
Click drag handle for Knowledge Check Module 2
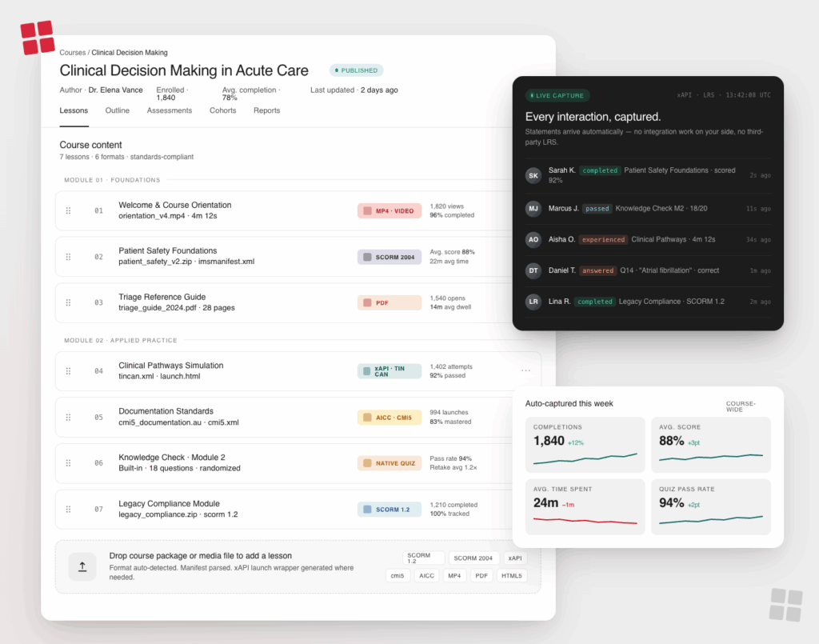tap(69, 462)
